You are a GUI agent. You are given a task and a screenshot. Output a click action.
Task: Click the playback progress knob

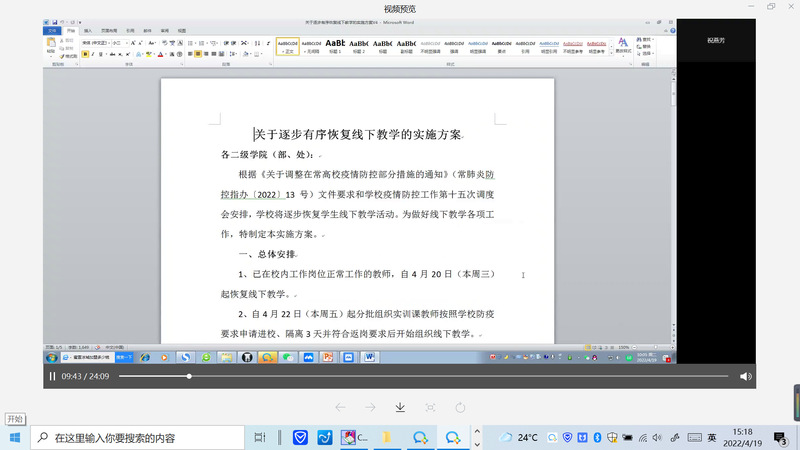(189, 377)
